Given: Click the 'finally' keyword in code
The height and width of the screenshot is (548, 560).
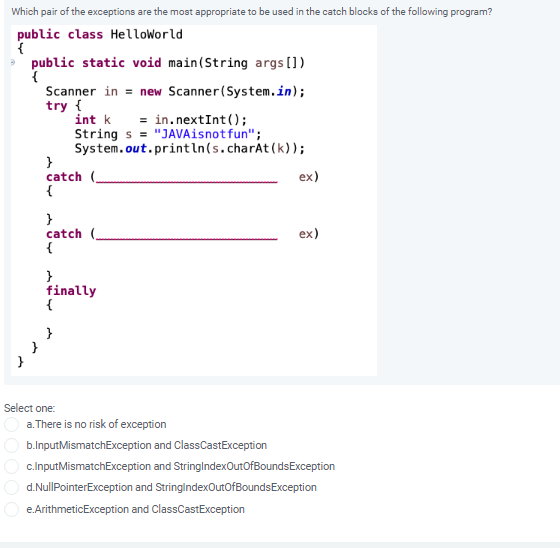Looking at the screenshot, I should [71, 291].
